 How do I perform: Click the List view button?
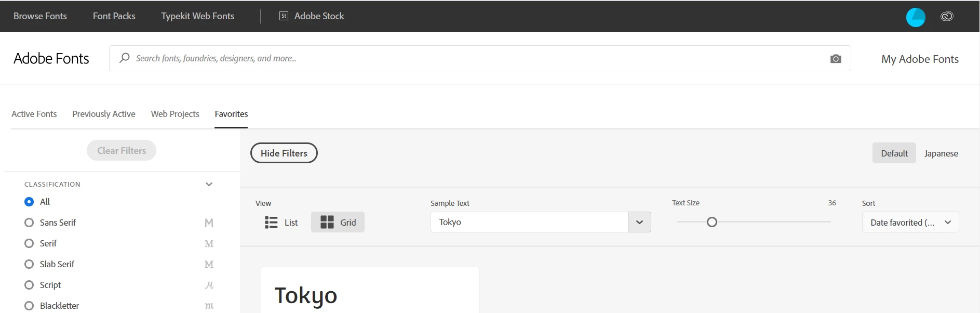click(281, 222)
